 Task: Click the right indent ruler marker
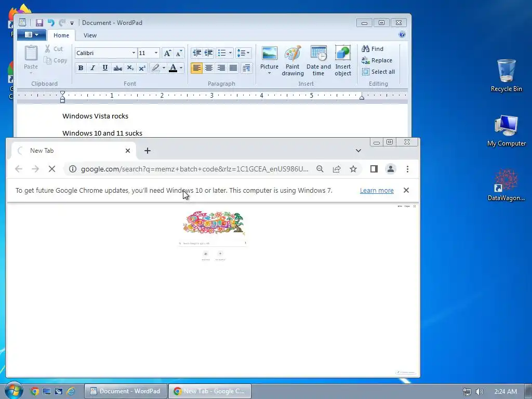click(x=362, y=97)
